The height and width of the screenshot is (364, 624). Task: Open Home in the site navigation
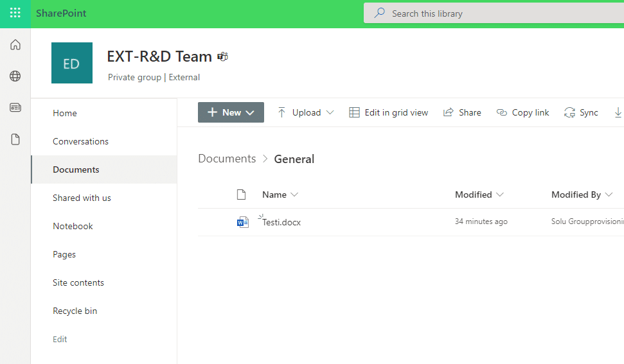pos(64,113)
